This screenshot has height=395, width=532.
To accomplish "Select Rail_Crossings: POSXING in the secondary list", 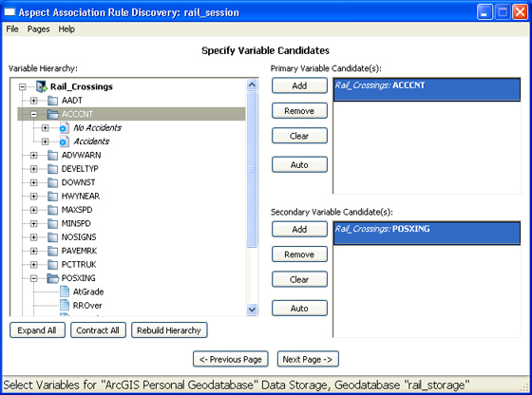I will (x=427, y=233).
